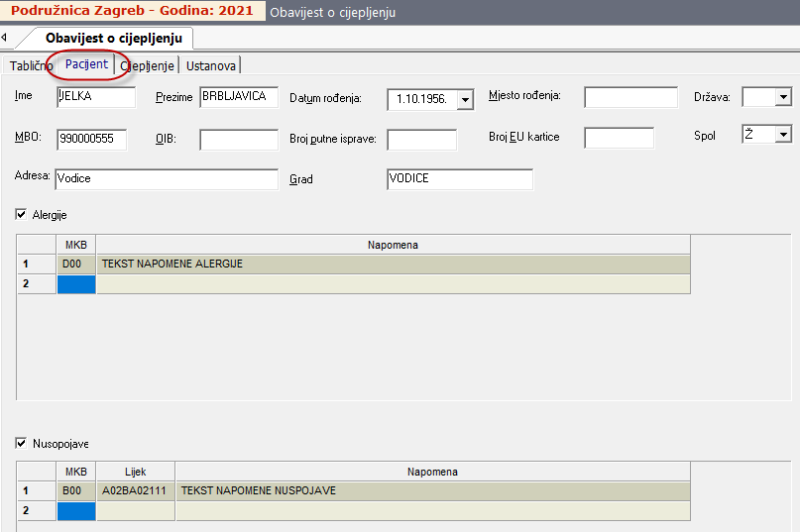Click the empty OIB field
The width and height of the screenshot is (800, 532).
point(239,139)
